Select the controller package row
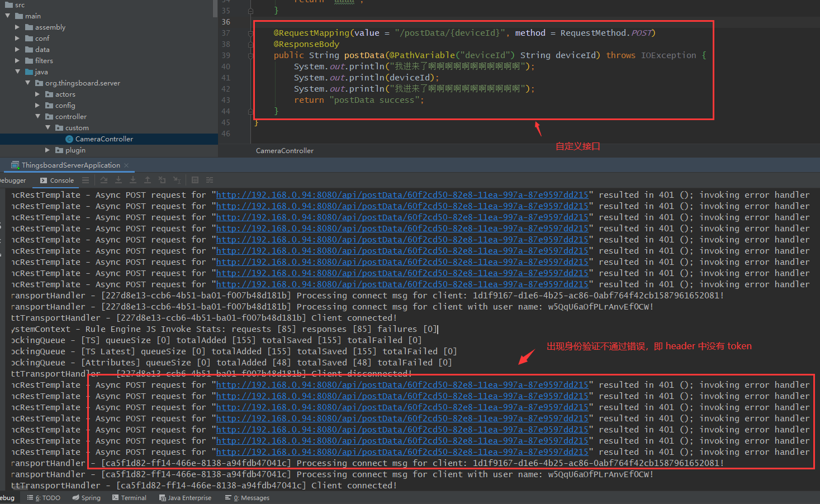This screenshot has height=504, width=820. (108, 117)
